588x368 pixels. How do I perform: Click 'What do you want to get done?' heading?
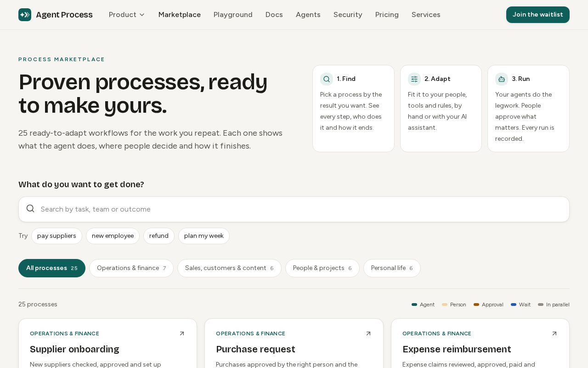coord(81,184)
